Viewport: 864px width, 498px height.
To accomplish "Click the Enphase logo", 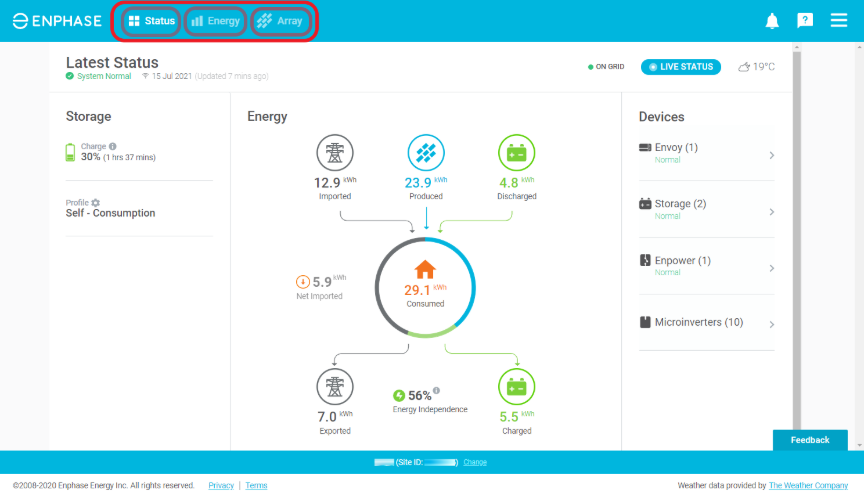I will pyautogui.click(x=57, y=21).
